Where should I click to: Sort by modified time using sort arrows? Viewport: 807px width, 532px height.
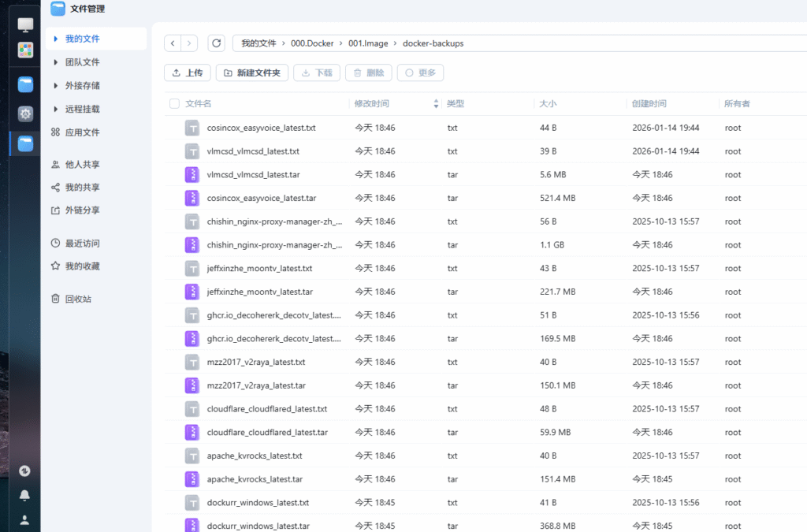pos(436,103)
